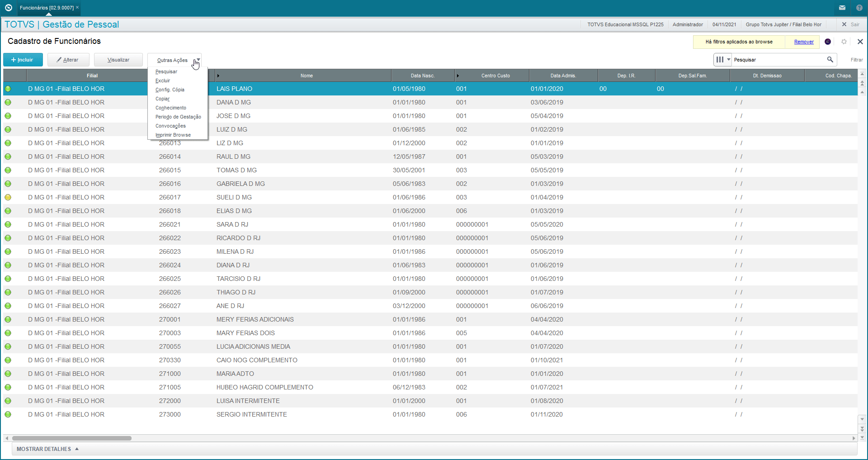Focus the Pesquisar search field
868x460 pixels.
click(778, 60)
